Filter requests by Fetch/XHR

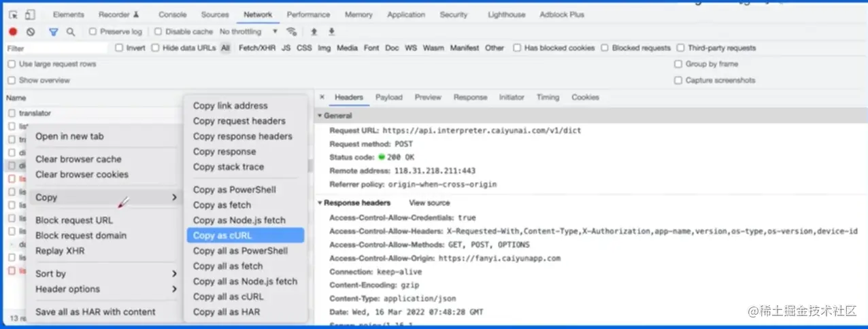tap(257, 48)
